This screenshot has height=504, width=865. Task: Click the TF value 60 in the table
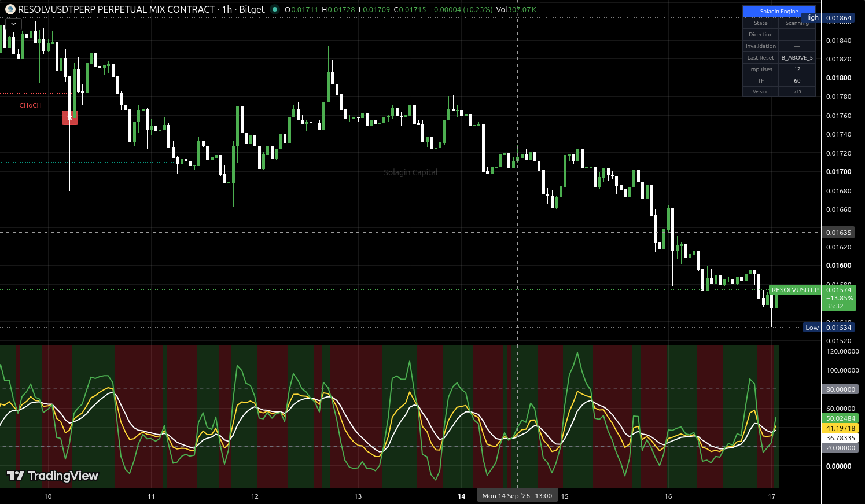[797, 81]
